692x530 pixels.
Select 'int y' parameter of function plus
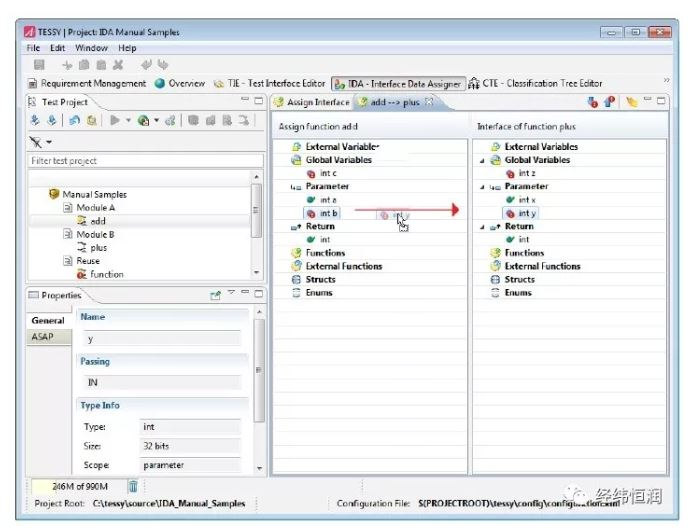(521, 213)
